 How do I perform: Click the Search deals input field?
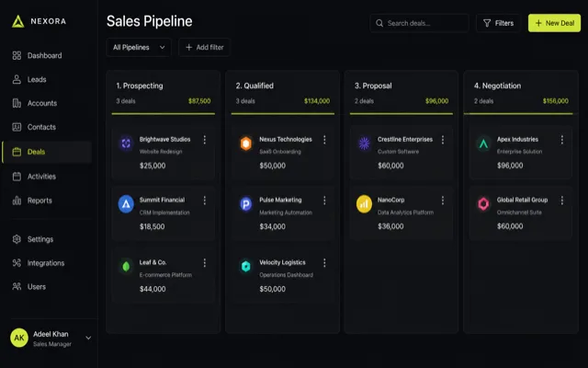419,23
